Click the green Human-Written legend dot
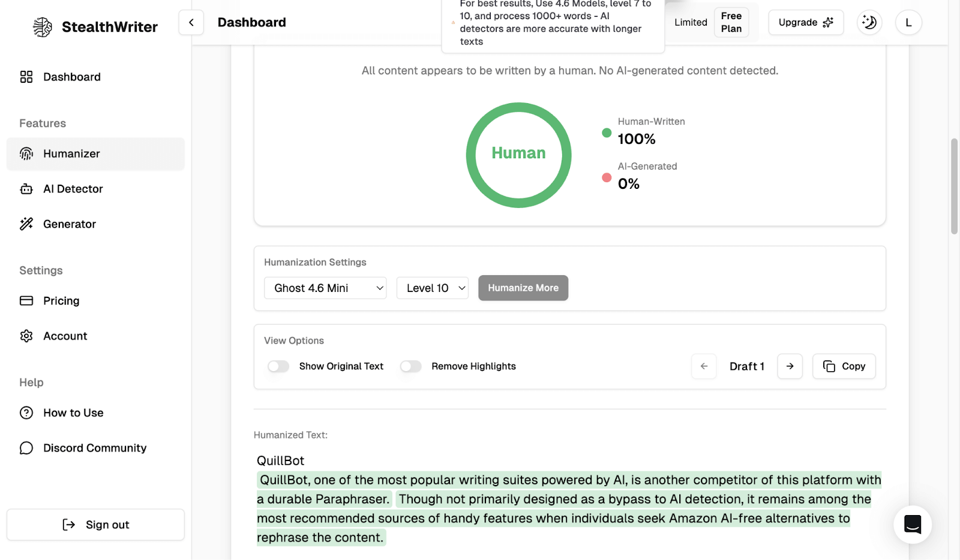Screen dimensions: 960x560 click(x=607, y=133)
